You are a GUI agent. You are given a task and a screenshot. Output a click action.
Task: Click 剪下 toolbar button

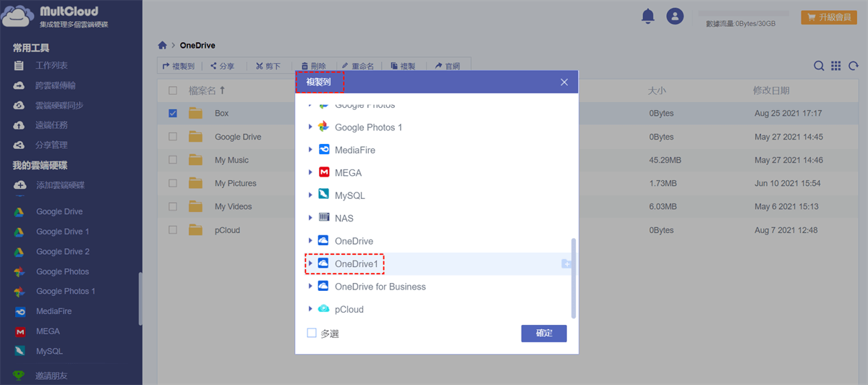tap(268, 66)
